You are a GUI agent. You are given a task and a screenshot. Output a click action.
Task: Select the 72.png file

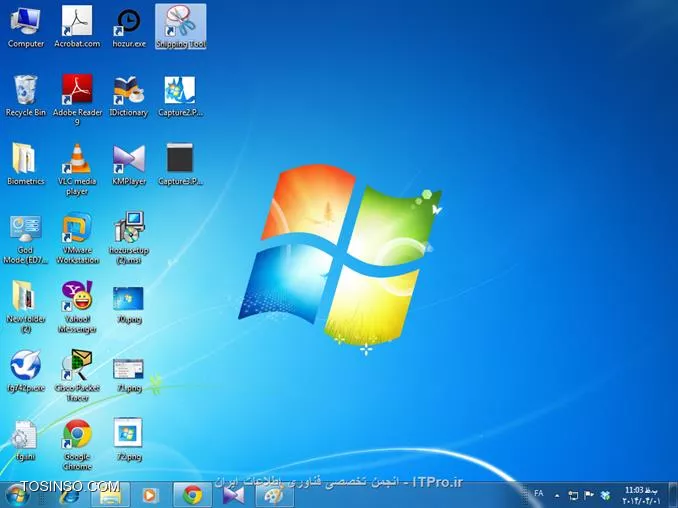pos(129,440)
